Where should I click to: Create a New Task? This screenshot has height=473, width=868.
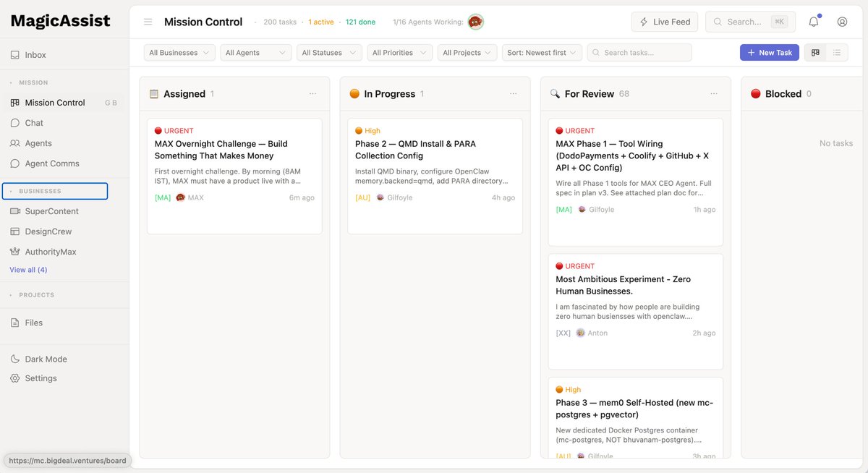(x=770, y=53)
